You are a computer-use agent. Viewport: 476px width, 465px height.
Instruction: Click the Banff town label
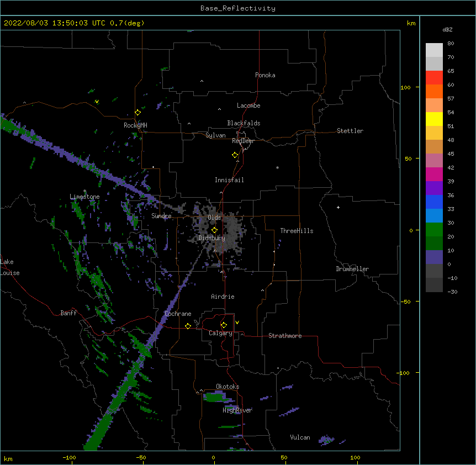(x=68, y=313)
